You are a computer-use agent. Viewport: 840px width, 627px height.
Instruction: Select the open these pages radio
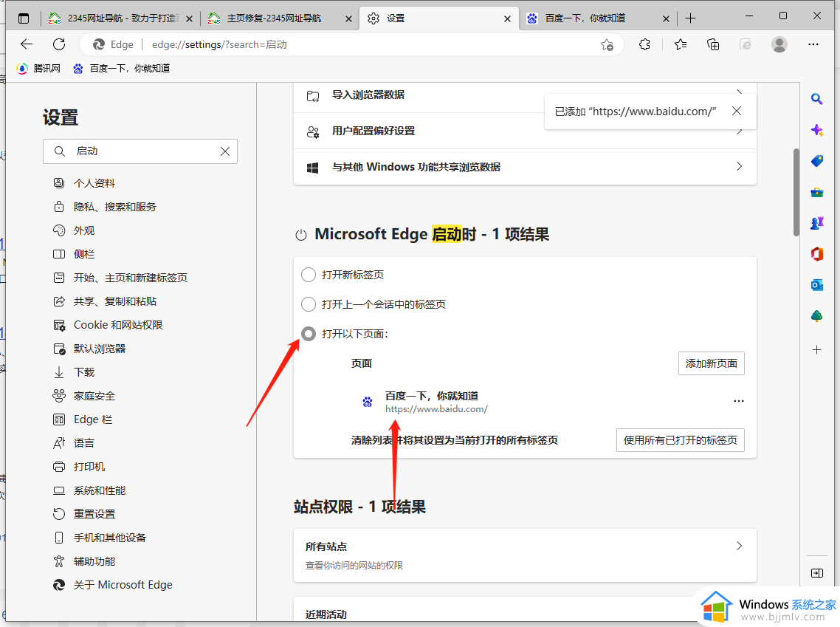[309, 334]
